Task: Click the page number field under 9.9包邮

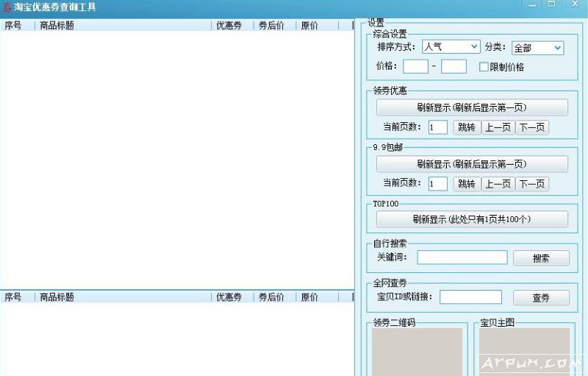Action: 438,183
